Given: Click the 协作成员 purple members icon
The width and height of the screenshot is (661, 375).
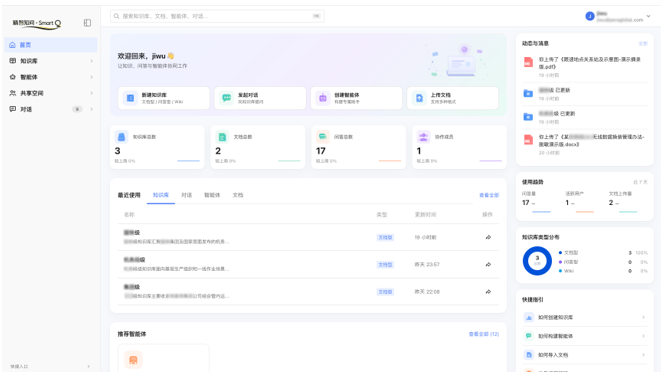Looking at the screenshot, I should [x=423, y=137].
